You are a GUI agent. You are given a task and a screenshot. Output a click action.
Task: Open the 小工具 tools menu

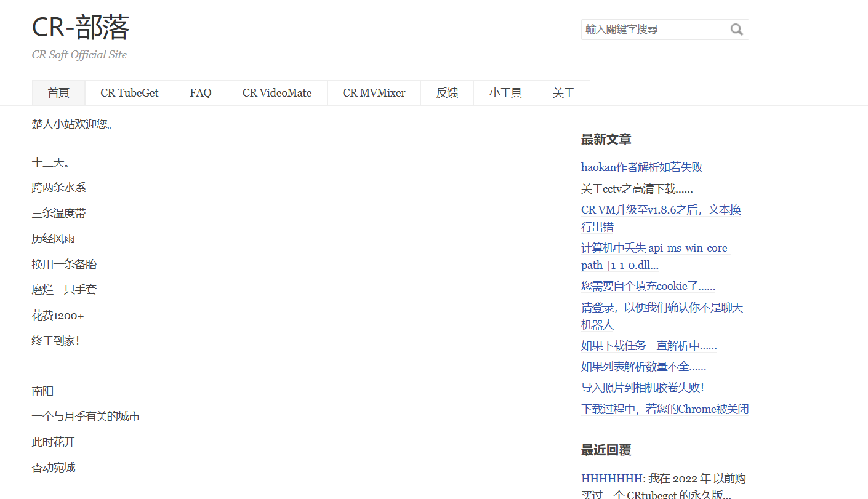point(505,93)
